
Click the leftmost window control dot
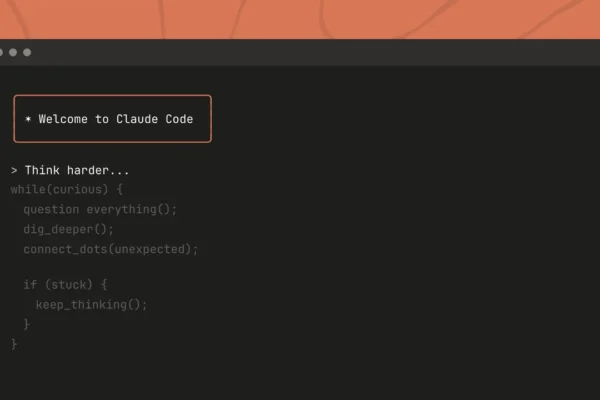click(x=1, y=52)
